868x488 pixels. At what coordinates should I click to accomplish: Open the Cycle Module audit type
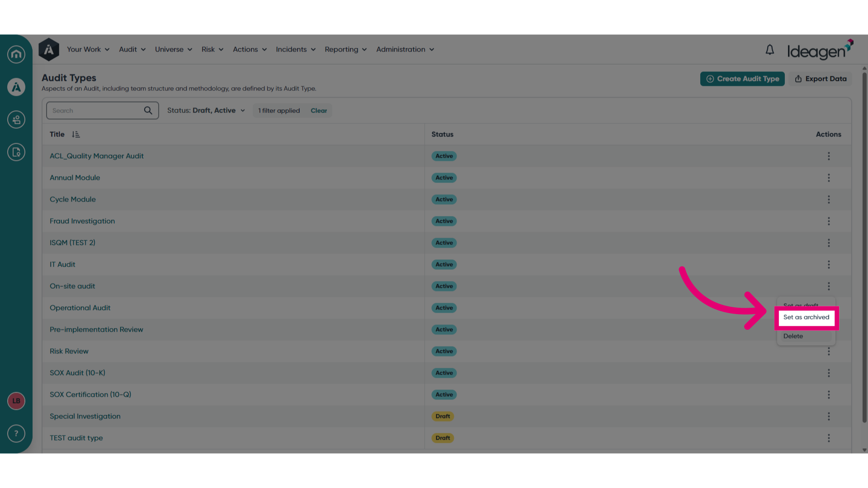tap(73, 199)
